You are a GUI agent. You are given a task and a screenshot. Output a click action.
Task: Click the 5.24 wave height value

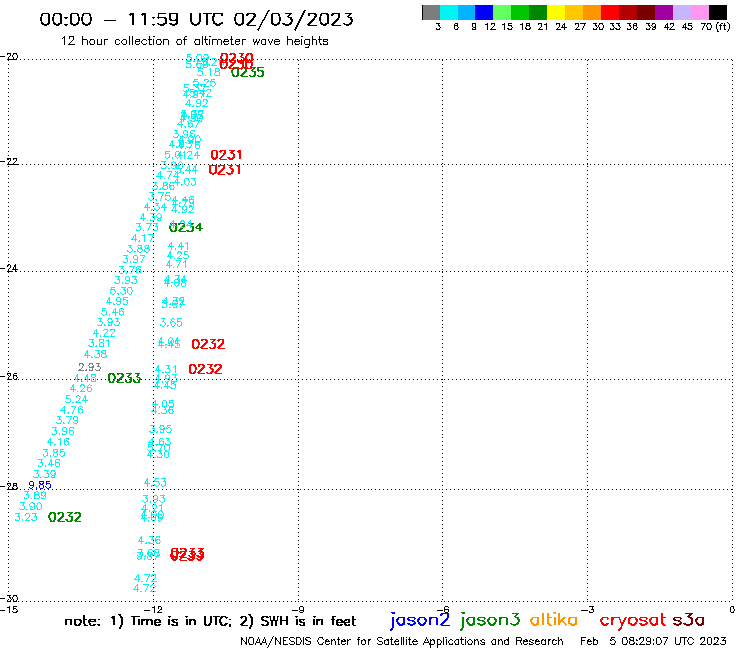click(x=76, y=399)
